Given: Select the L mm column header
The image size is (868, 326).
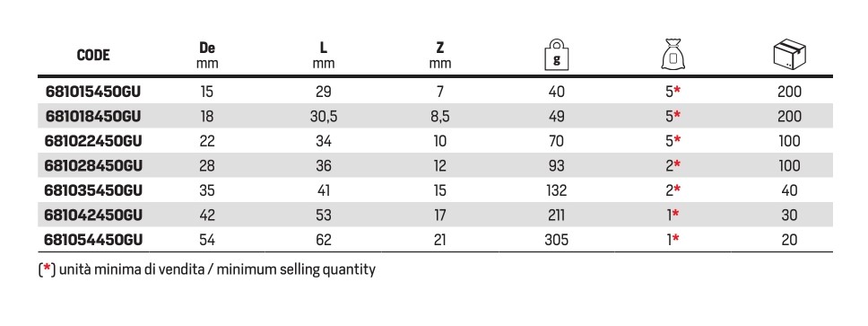Looking at the screenshot, I should 324,56.
